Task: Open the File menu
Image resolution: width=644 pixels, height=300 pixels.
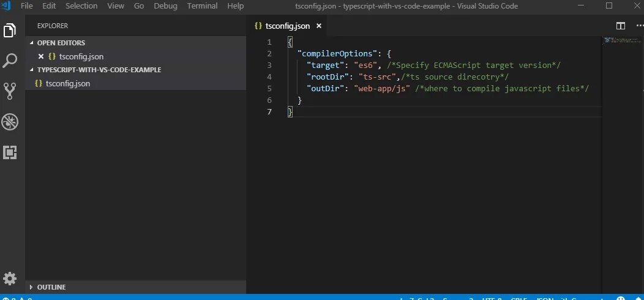Action: (27, 6)
